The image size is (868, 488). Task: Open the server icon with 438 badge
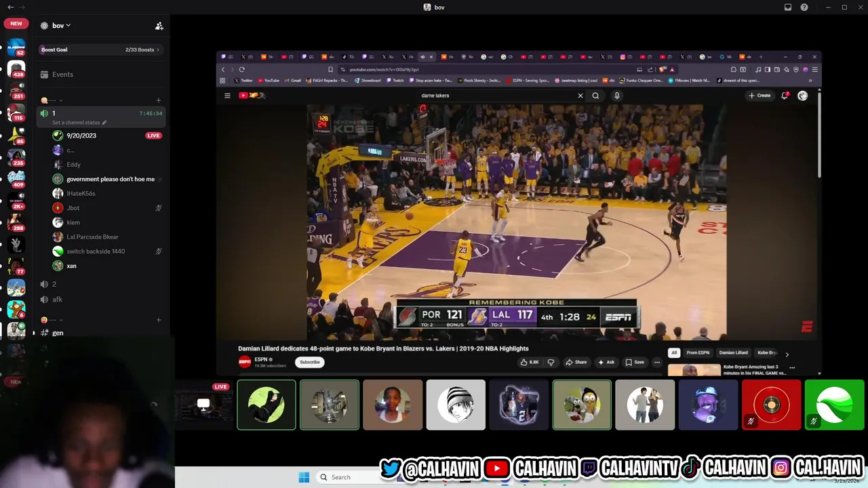pos(16,68)
